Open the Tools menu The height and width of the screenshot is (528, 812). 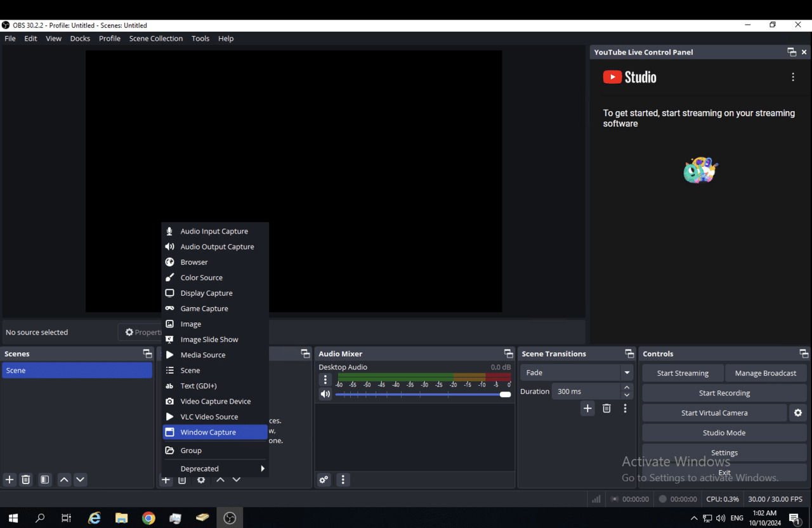(200, 38)
